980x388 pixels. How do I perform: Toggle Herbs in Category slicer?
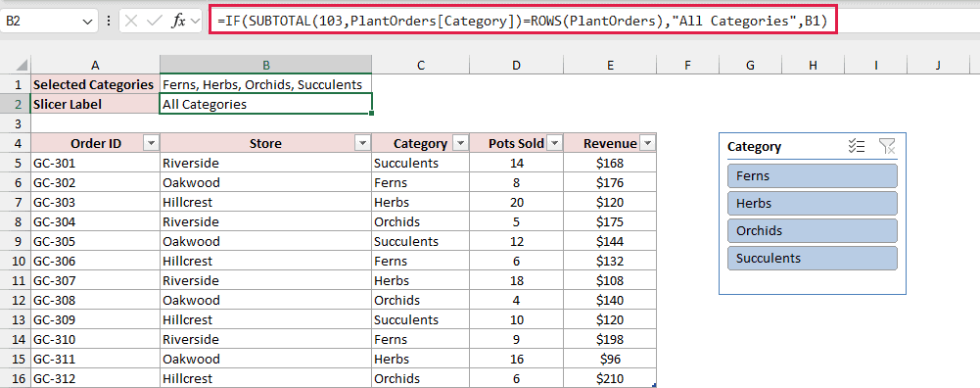(x=813, y=204)
